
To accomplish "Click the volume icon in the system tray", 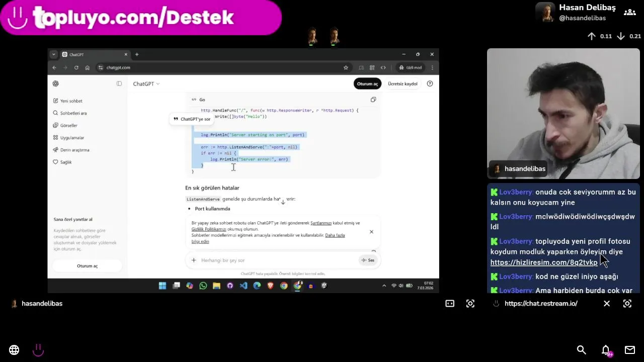I will click(401, 286).
